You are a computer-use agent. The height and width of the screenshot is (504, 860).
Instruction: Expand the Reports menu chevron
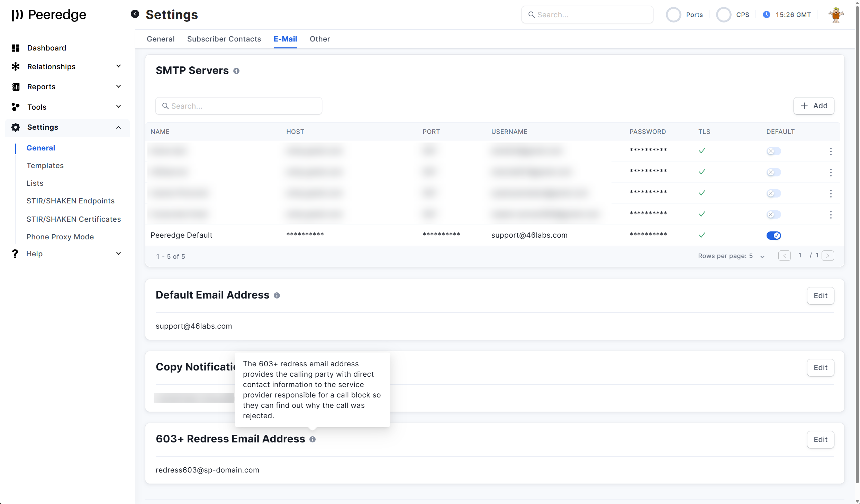[118, 86]
